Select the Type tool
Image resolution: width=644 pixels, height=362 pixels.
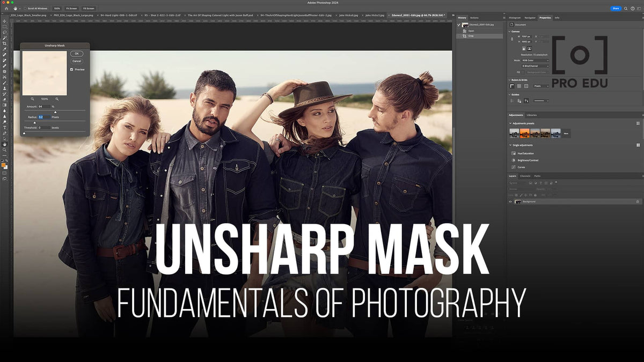tap(5, 127)
